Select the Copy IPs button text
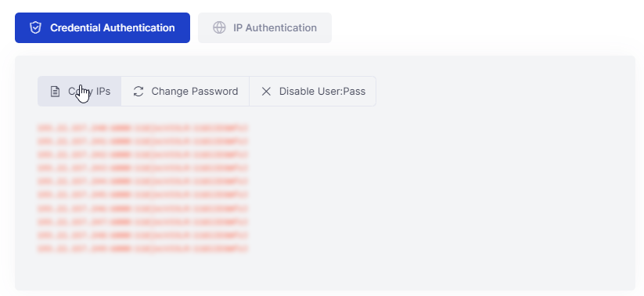 coord(89,92)
